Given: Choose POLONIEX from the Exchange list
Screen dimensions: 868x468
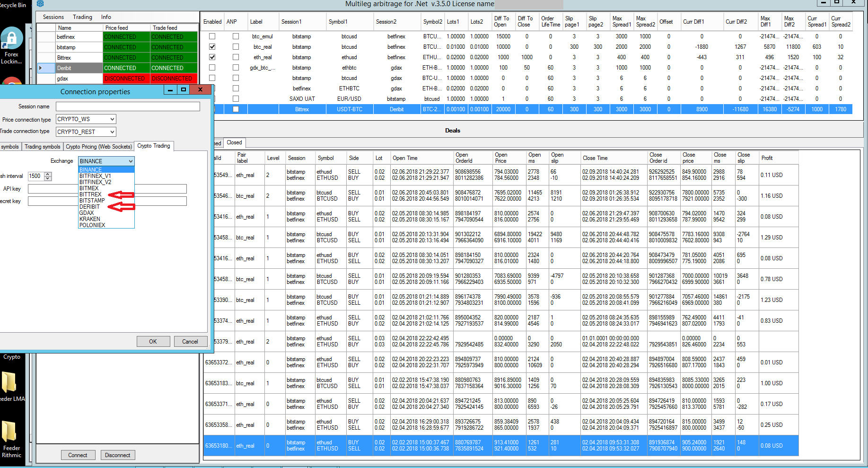Looking at the screenshot, I should coord(106,225).
